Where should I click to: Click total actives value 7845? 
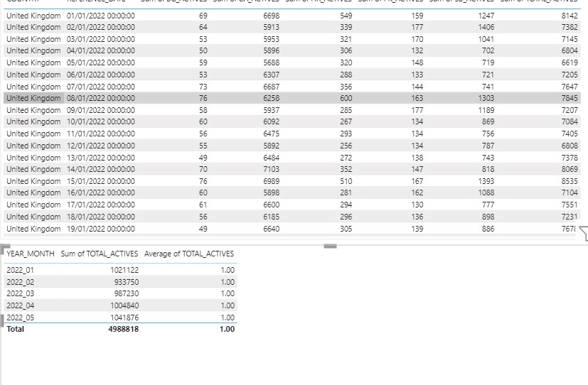tap(570, 98)
